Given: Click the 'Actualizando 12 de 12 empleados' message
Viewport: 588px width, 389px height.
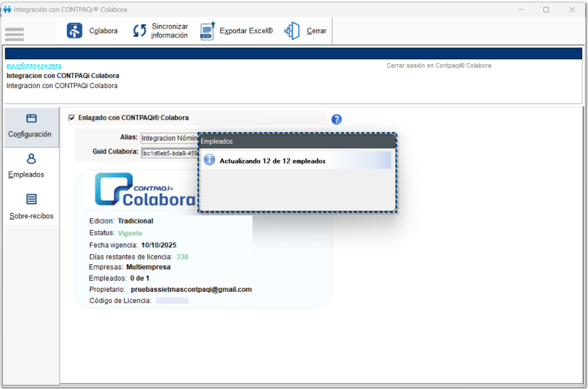Looking at the screenshot, I should [272, 161].
